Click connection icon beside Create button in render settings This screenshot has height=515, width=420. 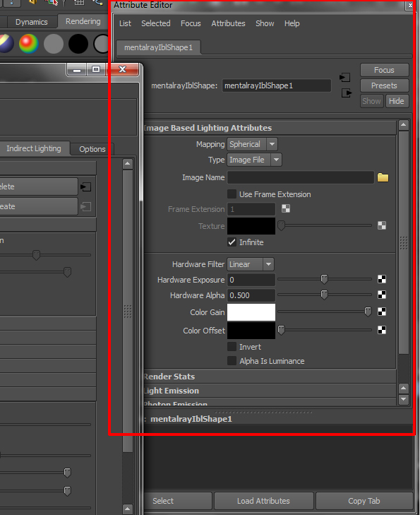click(x=85, y=206)
